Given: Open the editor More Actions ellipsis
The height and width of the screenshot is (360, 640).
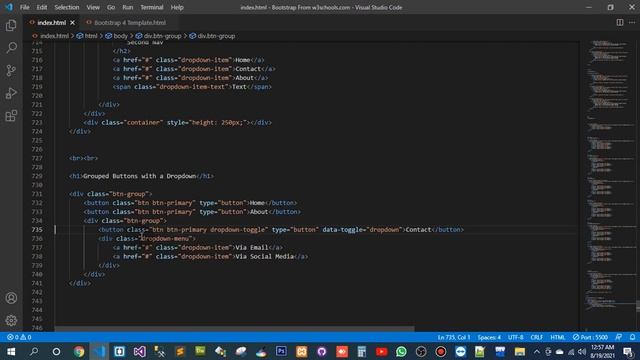Looking at the screenshot, I should point(632,22).
